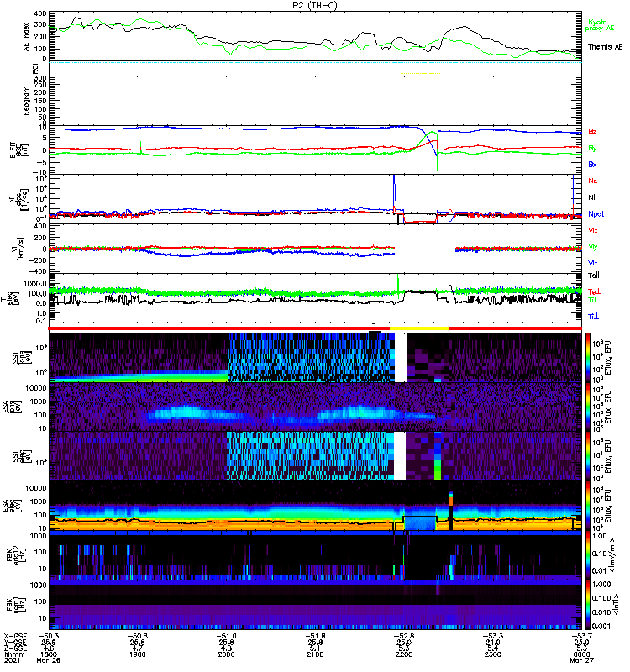This screenshot has height=672, width=630.
Task: Click the mV/m color scale bar
Action: 588,554
